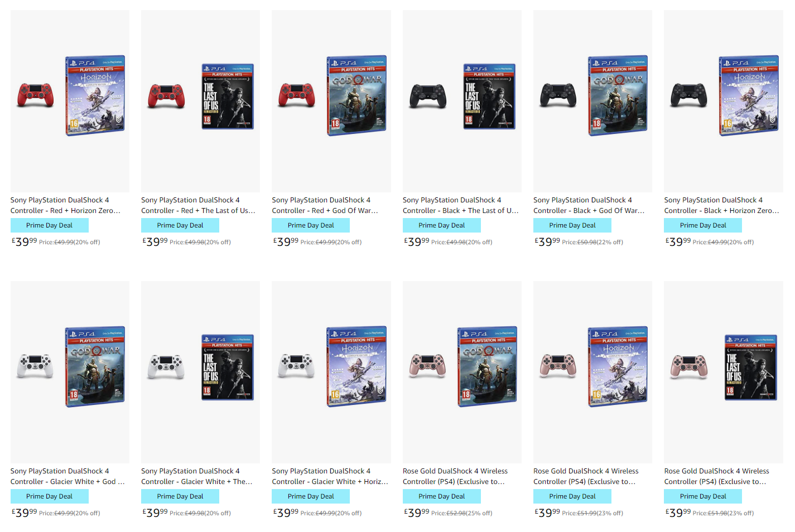Open red controller with God of War image
Image resolution: width=795 pixels, height=532 pixels.
tap(331, 101)
